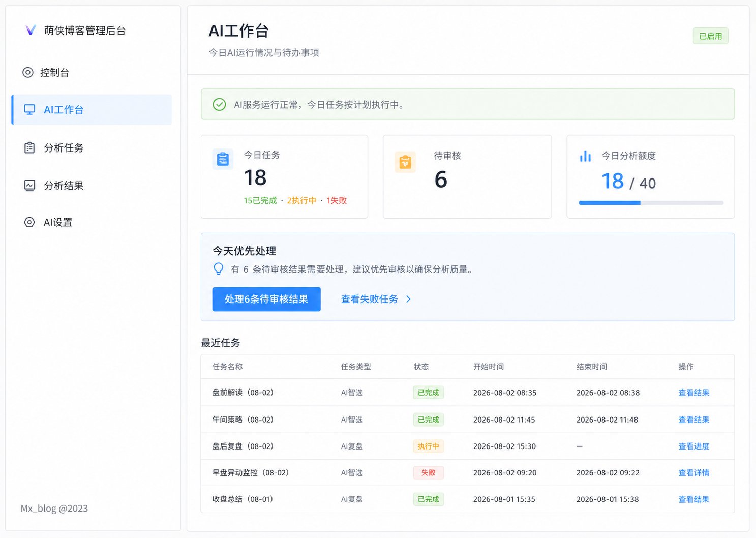Click 查看结果 for 收盘总结 (08-01)
The image size is (756, 538).
pyautogui.click(x=693, y=499)
